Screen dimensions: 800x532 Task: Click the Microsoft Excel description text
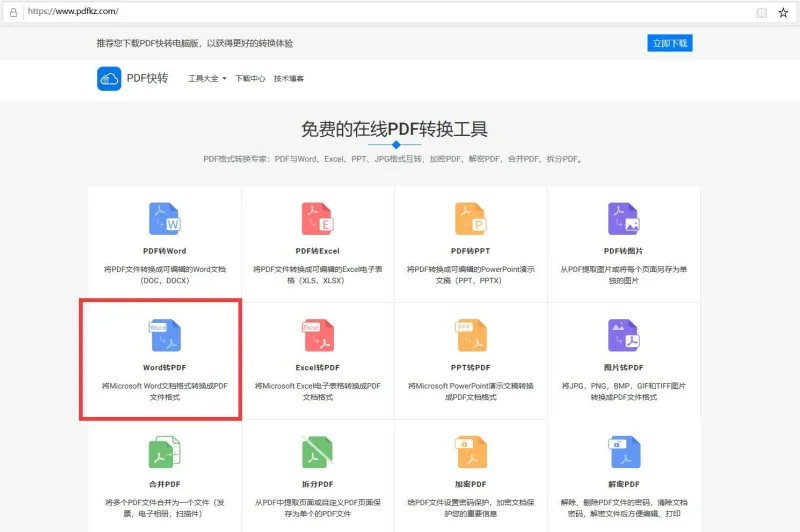[317, 392]
